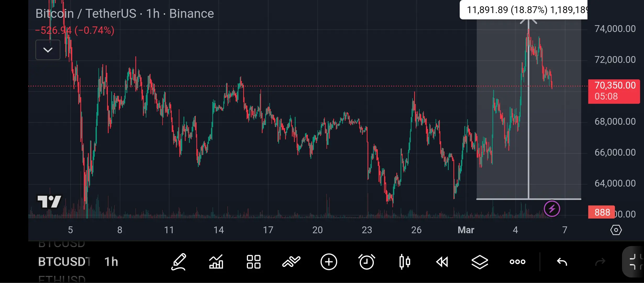Expand the legend with the chevron-down box
This screenshot has height=283, width=644.
coord(48,50)
